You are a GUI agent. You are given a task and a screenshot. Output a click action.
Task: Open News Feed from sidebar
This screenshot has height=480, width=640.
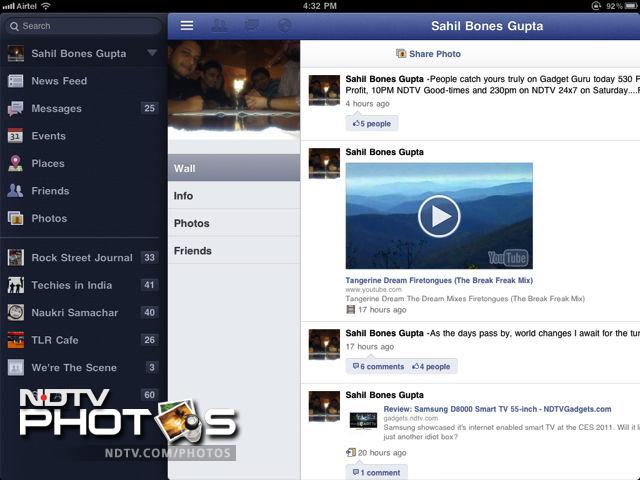pos(83,81)
